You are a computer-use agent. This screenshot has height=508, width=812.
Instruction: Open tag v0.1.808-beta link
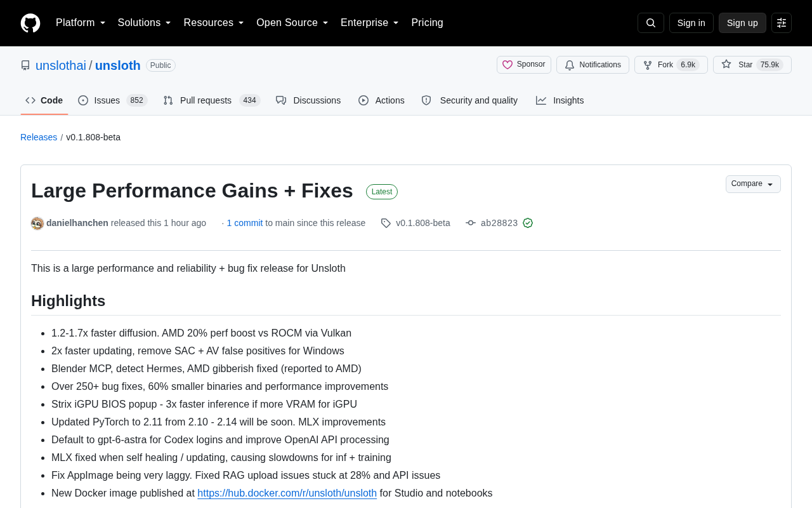[x=423, y=223]
